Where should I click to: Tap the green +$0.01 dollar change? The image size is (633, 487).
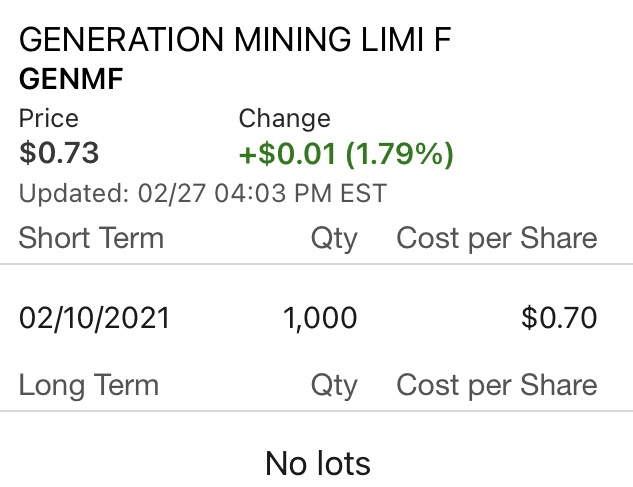pyautogui.click(x=288, y=155)
